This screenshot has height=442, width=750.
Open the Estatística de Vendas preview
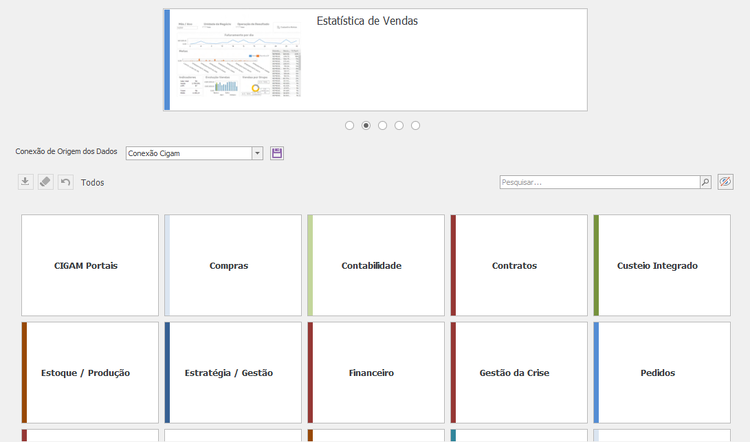coord(375,60)
